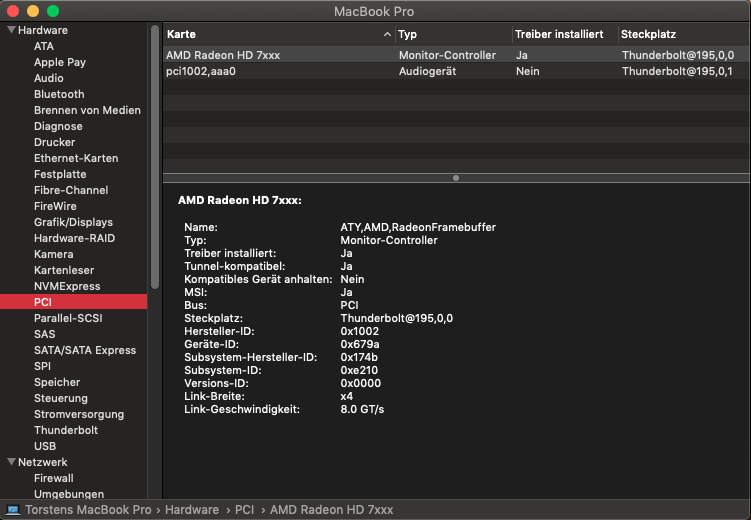Screen dimensions: 751x520
Task: Click the split pane divider handle
Action: pyautogui.click(x=456, y=178)
